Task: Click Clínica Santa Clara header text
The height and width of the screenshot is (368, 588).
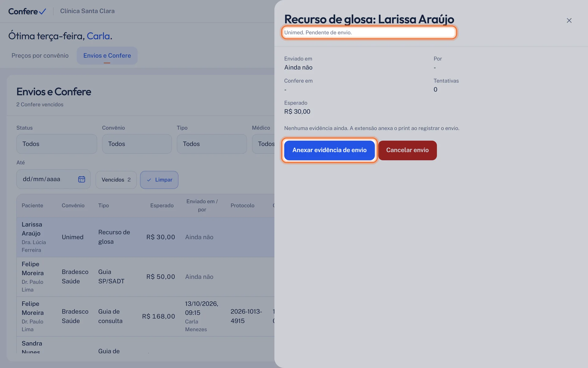Action: tap(87, 11)
